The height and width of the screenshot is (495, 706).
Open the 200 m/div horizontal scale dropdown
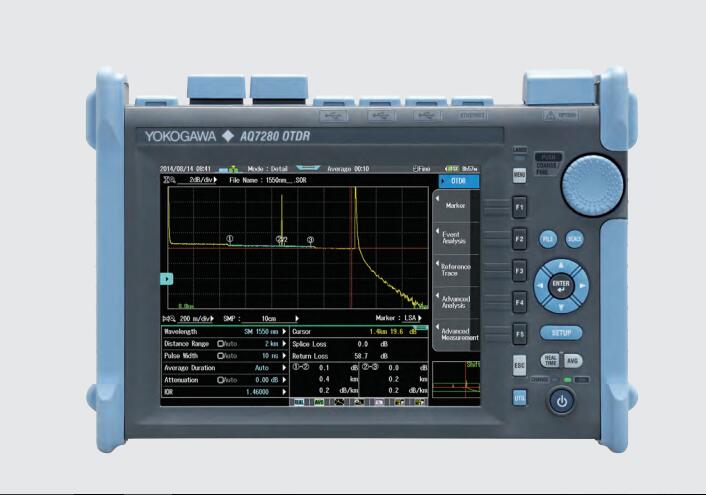(196, 319)
